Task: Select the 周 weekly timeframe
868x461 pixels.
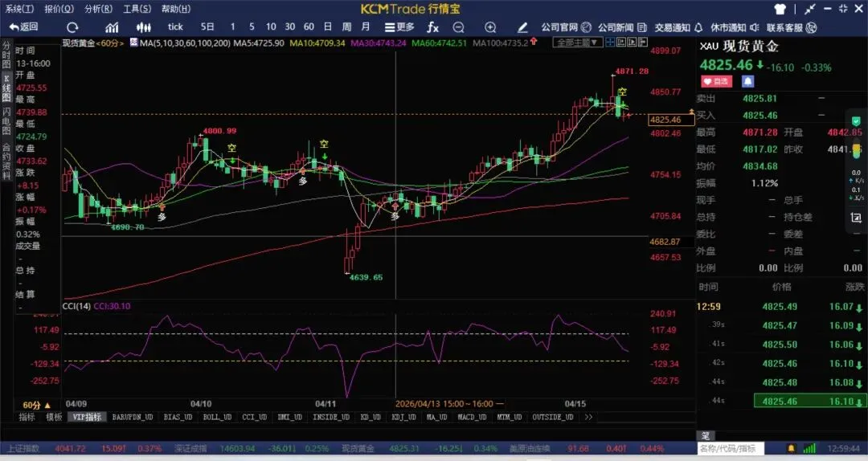Action: point(346,27)
